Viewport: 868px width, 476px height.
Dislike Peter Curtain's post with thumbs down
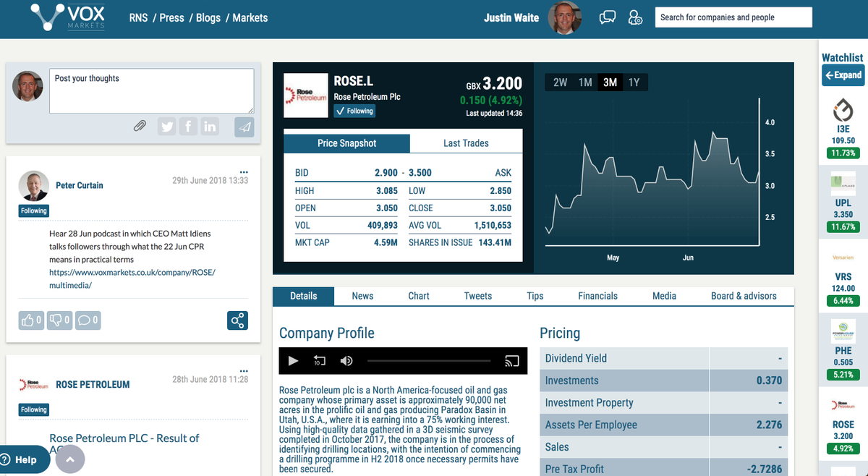pos(59,319)
